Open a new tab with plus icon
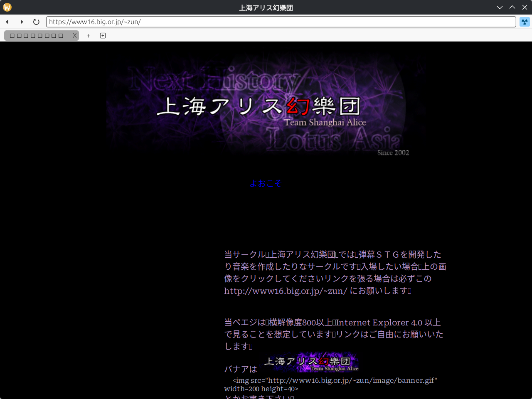The width and height of the screenshot is (532, 399). pyautogui.click(x=88, y=36)
